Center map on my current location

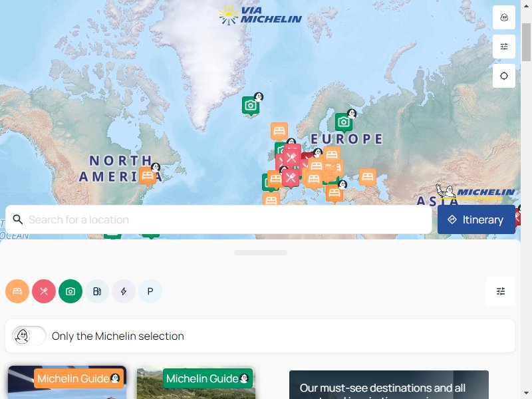pyautogui.click(x=504, y=76)
